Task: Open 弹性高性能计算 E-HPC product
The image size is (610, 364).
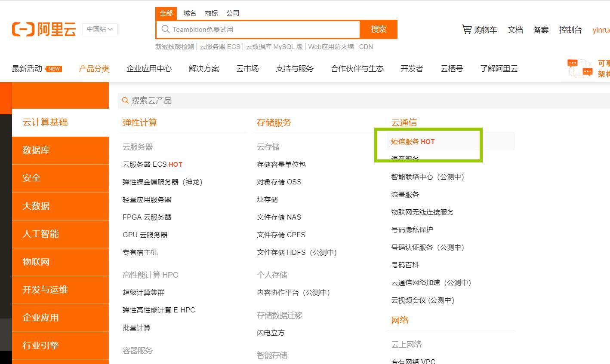Action: pos(159,310)
